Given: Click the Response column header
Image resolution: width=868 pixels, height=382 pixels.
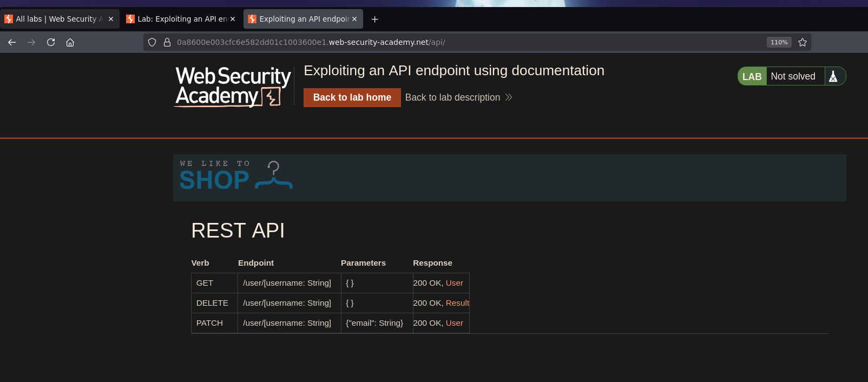Looking at the screenshot, I should click(x=432, y=263).
